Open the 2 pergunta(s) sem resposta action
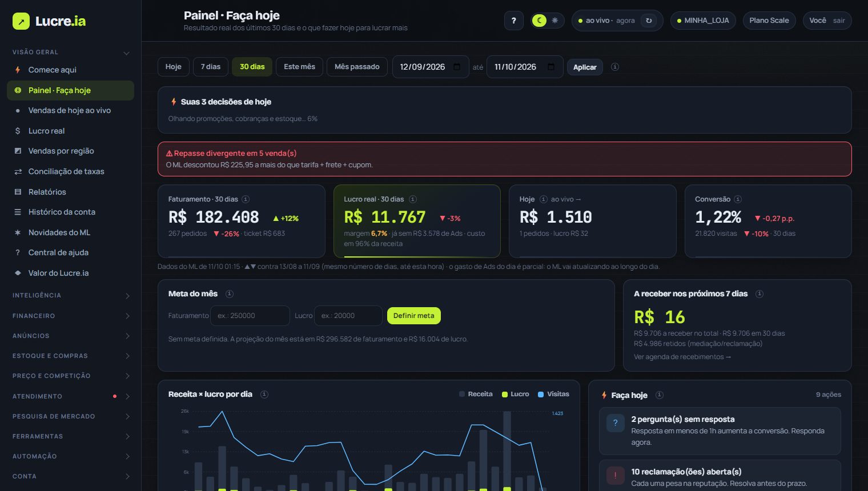Screen dimensions: 868x491 (720, 430)
